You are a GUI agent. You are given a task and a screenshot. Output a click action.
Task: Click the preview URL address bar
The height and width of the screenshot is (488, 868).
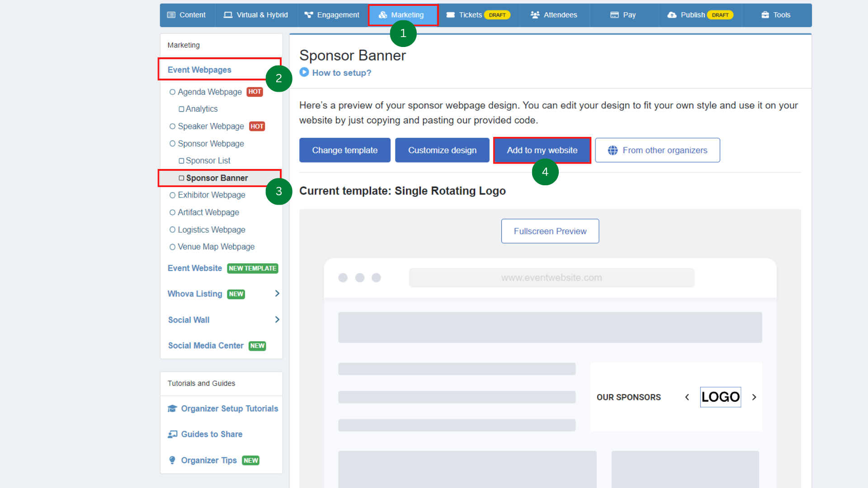551,278
